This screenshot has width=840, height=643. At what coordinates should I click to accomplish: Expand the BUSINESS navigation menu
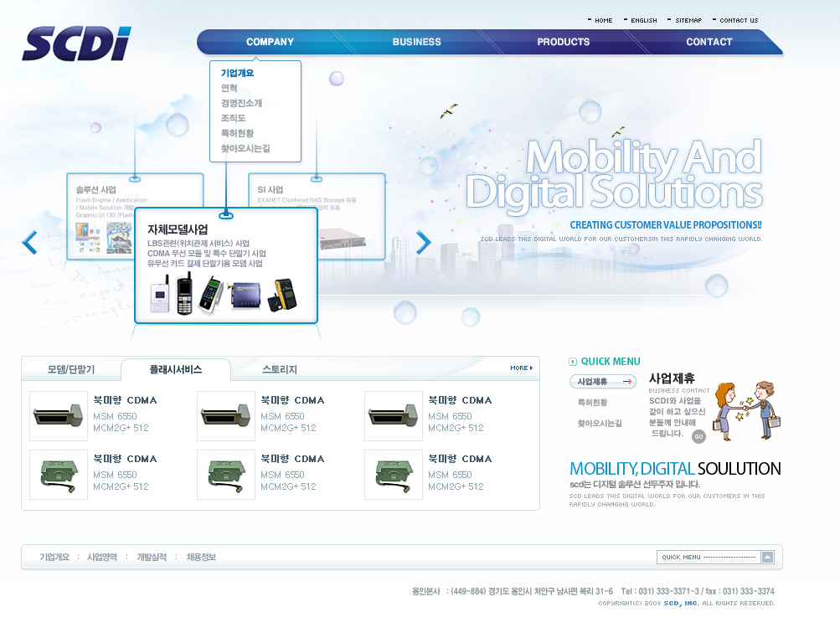coord(416,42)
